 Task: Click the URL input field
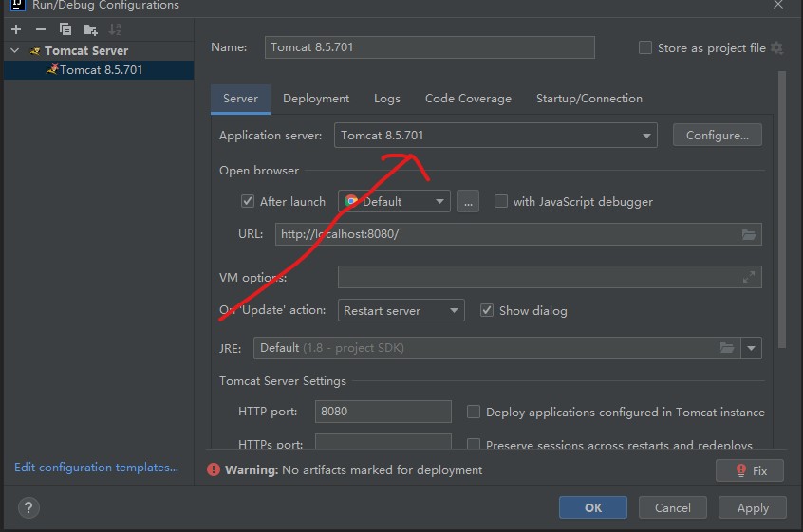[518, 234]
